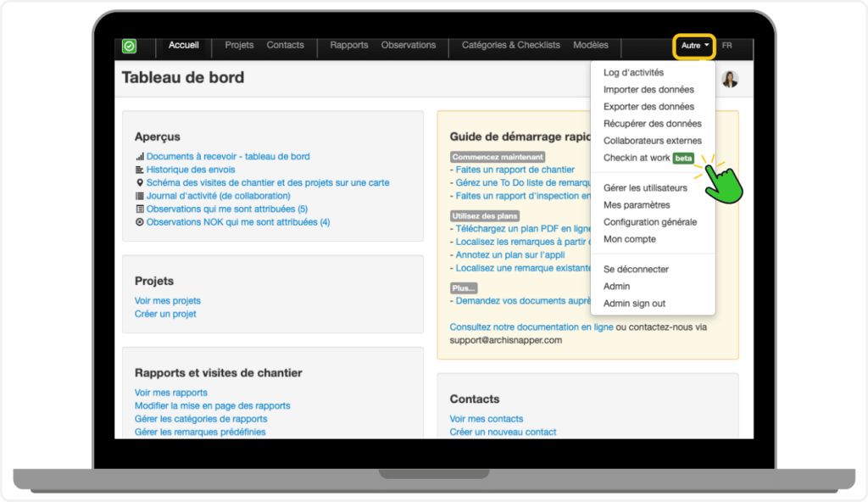
Task: Open Journal d'activité (de collaboration) link
Action: (x=218, y=196)
